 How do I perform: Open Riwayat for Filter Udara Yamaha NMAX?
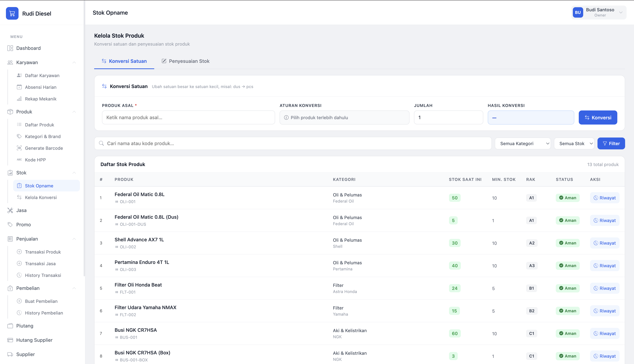(x=605, y=311)
